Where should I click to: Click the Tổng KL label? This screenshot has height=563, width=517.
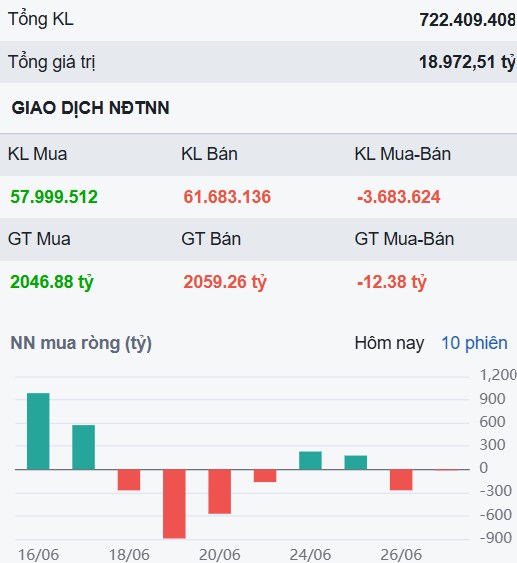pyautogui.click(x=41, y=19)
